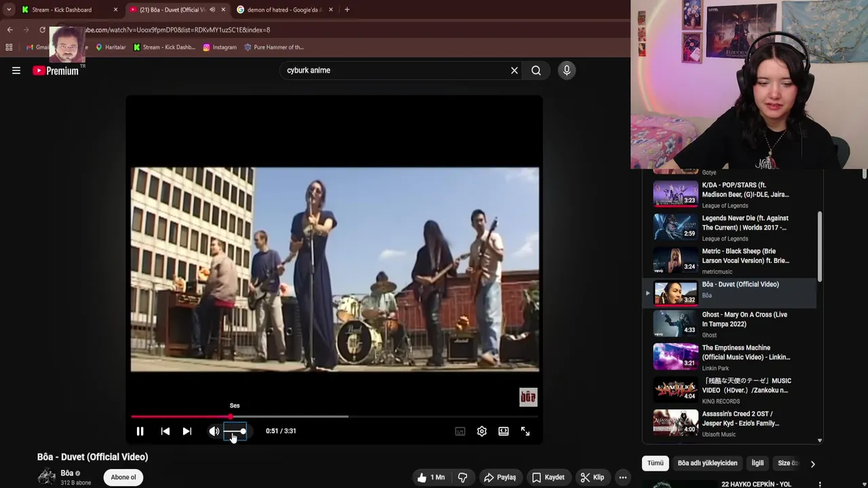The height and width of the screenshot is (488, 868).
Task: Go back with browser back arrow
Action: pyautogui.click(x=9, y=30)
